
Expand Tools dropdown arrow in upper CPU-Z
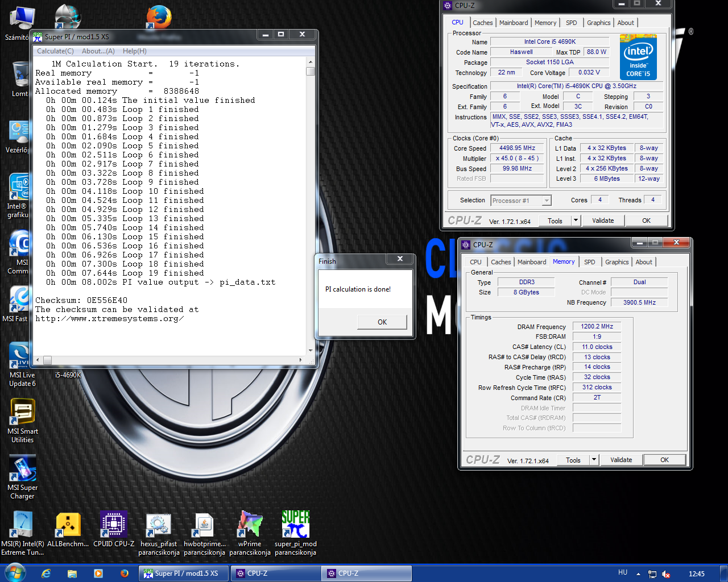pyautogui.click(x=576, y=221)
